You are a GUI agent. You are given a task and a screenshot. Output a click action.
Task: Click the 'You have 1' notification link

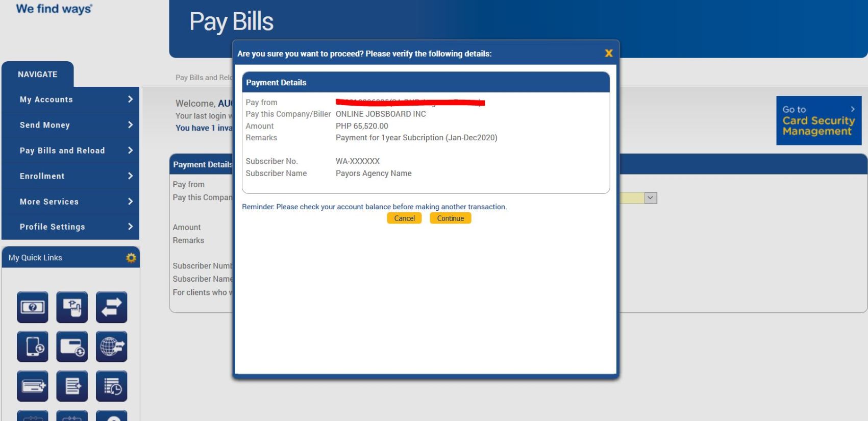pyautogui.click(x=204, y=128)
